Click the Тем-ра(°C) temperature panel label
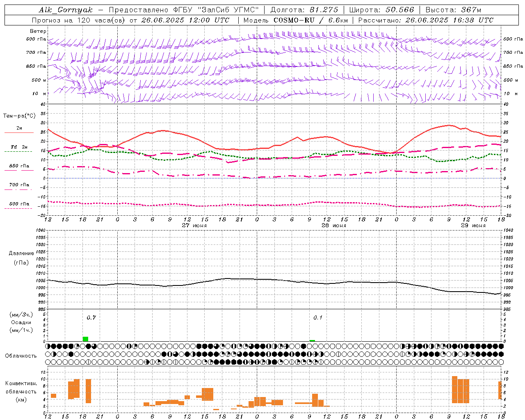This screenshot has height=420, width=525. tap(19, 116)
